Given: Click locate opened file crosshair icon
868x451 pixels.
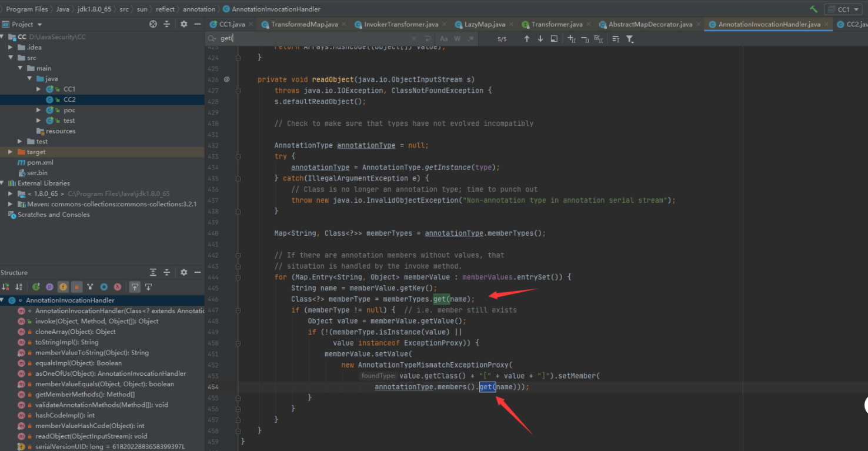Looking at the screenshot, I should click(x=153, y=24).
